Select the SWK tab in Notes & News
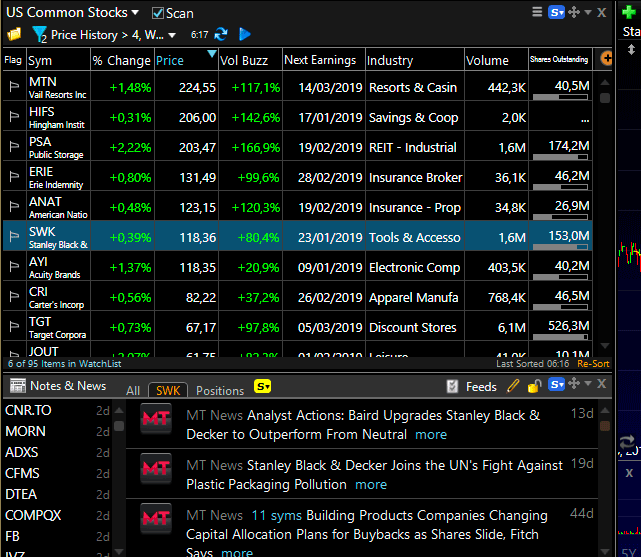 [x=168, y=390]
